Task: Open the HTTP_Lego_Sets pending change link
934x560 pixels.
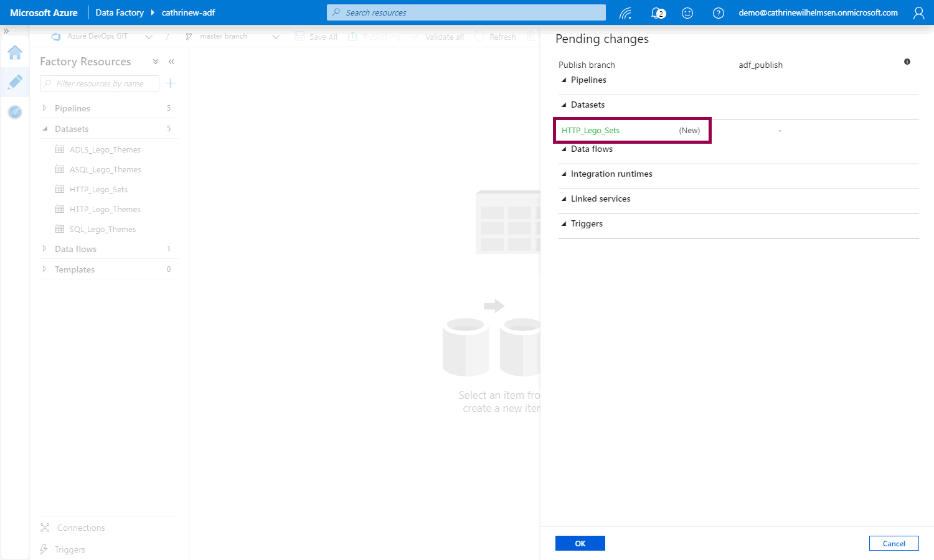Action: click(x=590, y=131)
